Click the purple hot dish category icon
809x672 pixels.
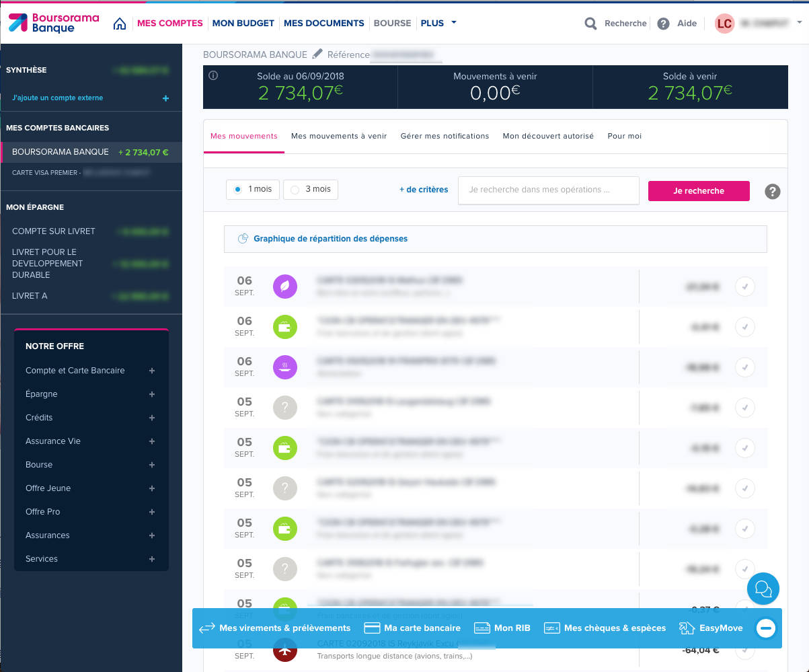click(x=285, y=367)
